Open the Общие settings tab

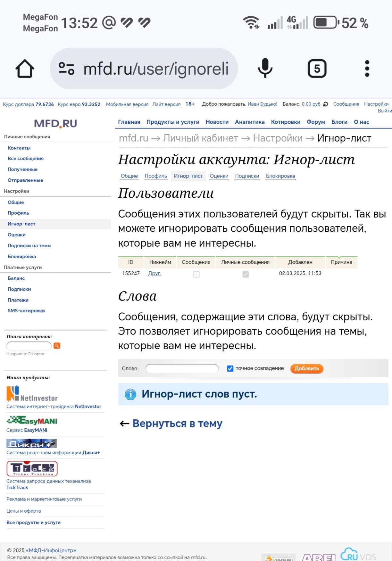(129, 176)
